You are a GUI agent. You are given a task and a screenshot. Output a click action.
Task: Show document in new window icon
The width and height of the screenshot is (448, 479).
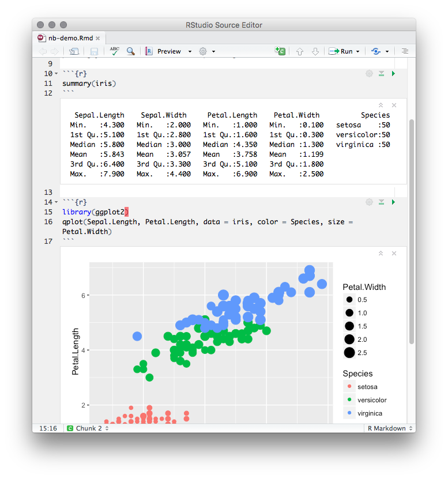click(74, 51)
